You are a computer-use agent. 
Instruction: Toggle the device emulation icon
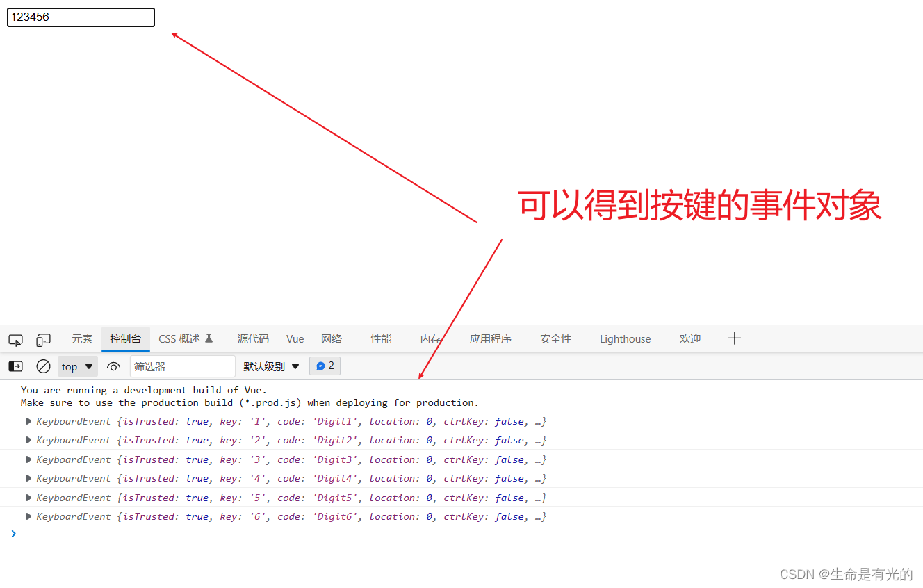(43, 340)
